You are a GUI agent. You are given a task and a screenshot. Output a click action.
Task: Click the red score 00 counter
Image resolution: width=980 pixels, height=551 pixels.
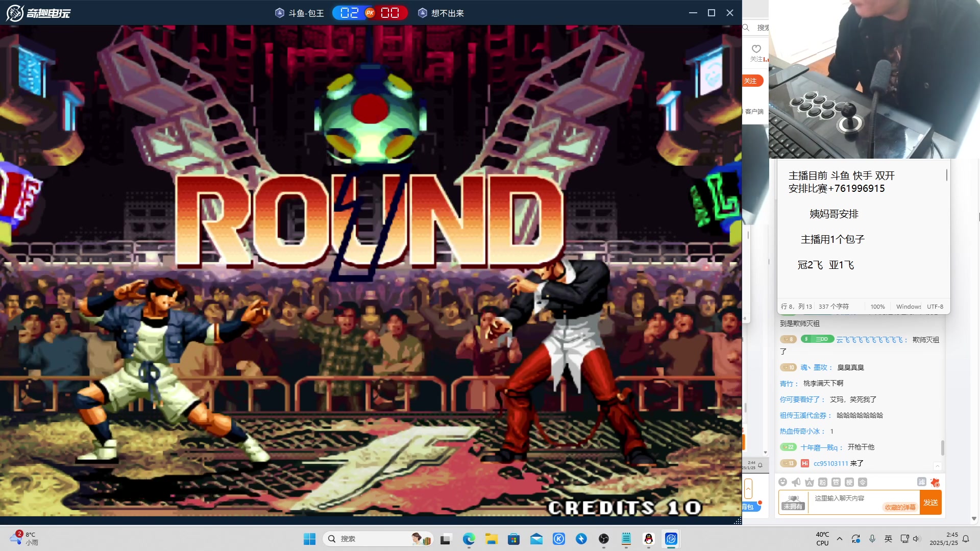pos(390,13)
